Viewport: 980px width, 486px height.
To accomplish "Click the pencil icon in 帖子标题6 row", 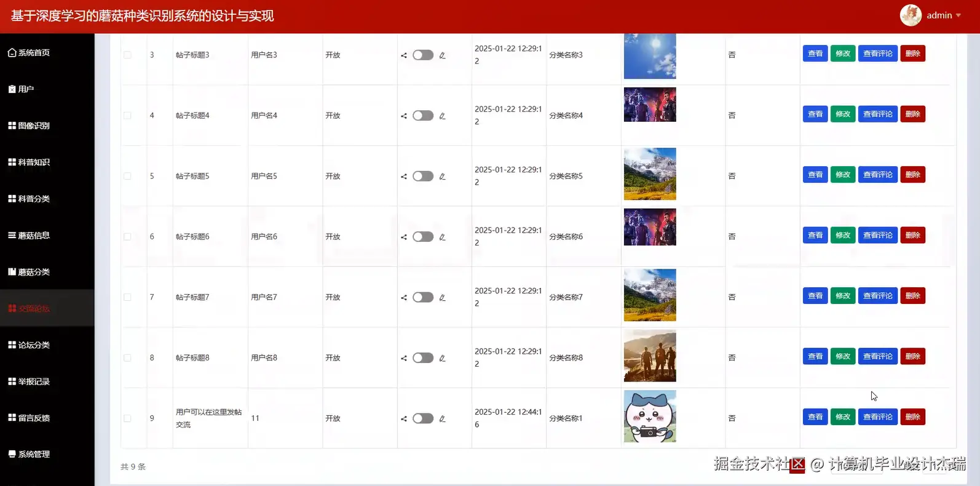I will coord(442,237).
